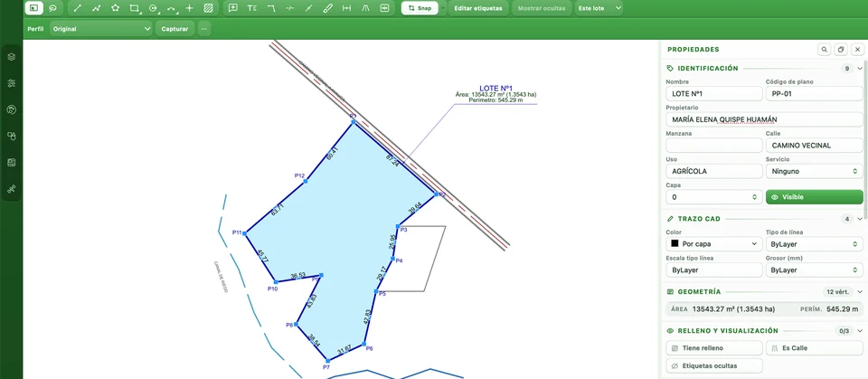This screenshot has height=379, width=868.
Task: Choose the leader line tool
Action: click(271, 8)
